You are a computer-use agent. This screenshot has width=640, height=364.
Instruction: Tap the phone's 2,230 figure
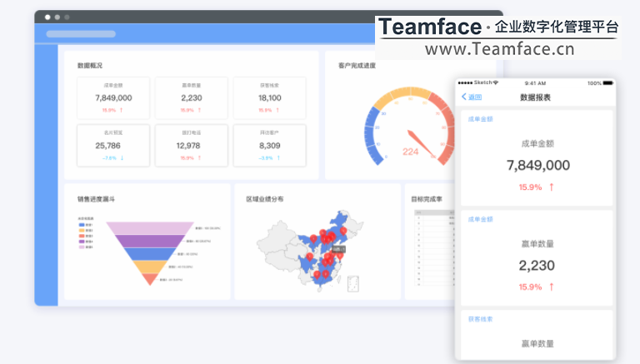click(537, 266)
